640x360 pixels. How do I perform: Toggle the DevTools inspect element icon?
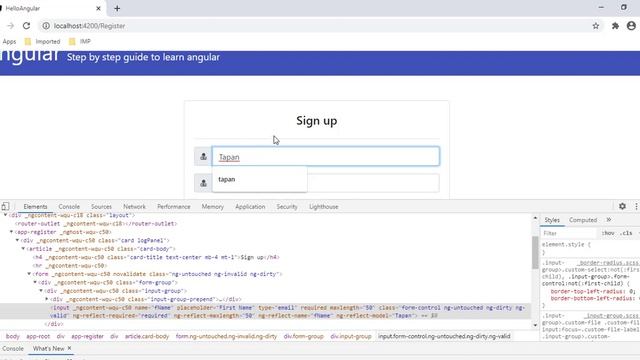pyautogui.click(x=5, y=207)
